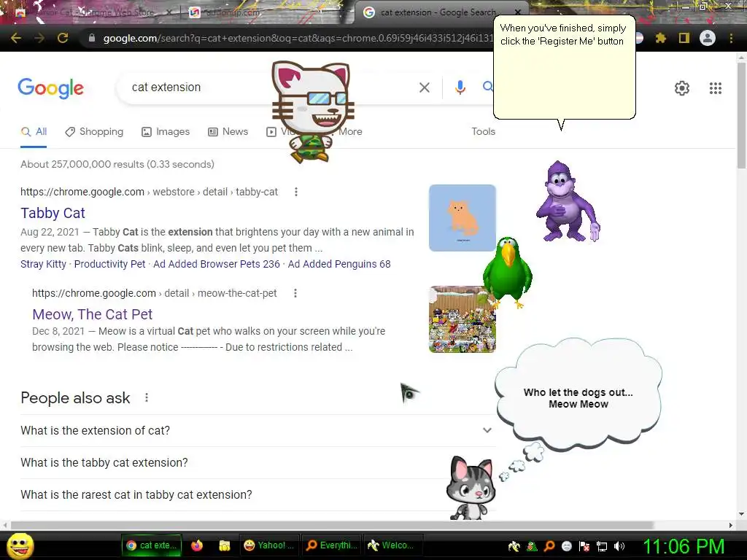Open Meow, The Cat Pet link
The width and height of the screenshot is (747, 560).
point(93,314)
